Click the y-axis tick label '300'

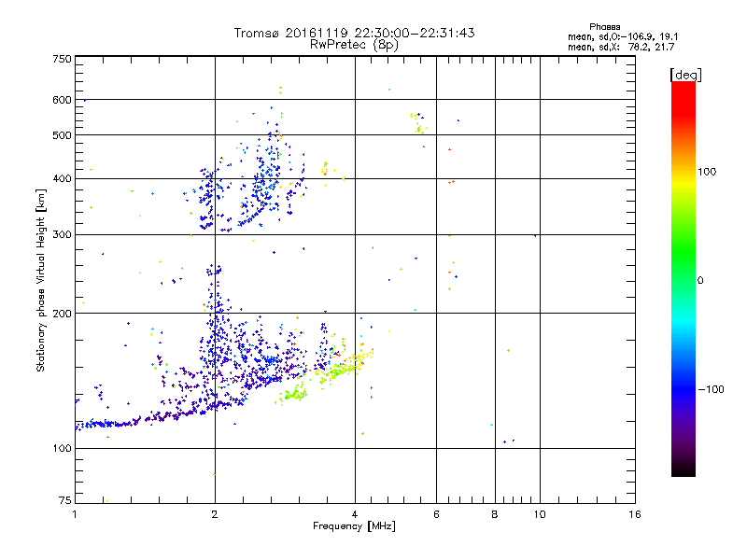62,235
